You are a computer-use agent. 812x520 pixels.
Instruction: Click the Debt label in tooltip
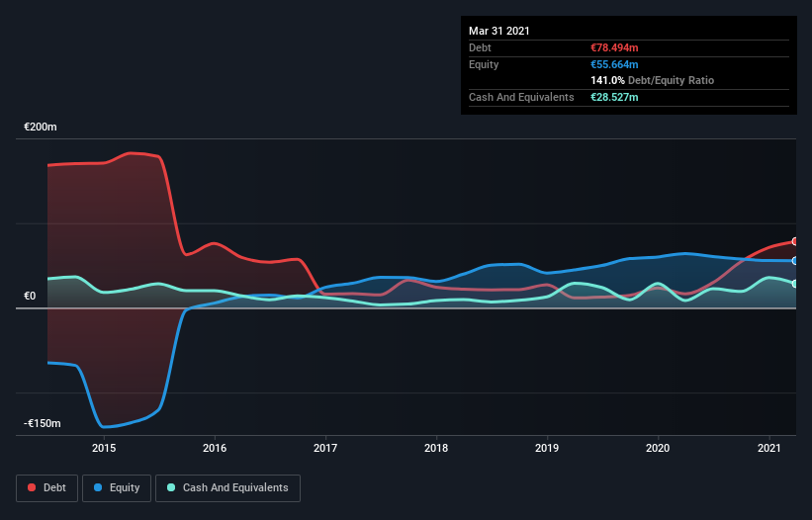click(x=480, y=47)
